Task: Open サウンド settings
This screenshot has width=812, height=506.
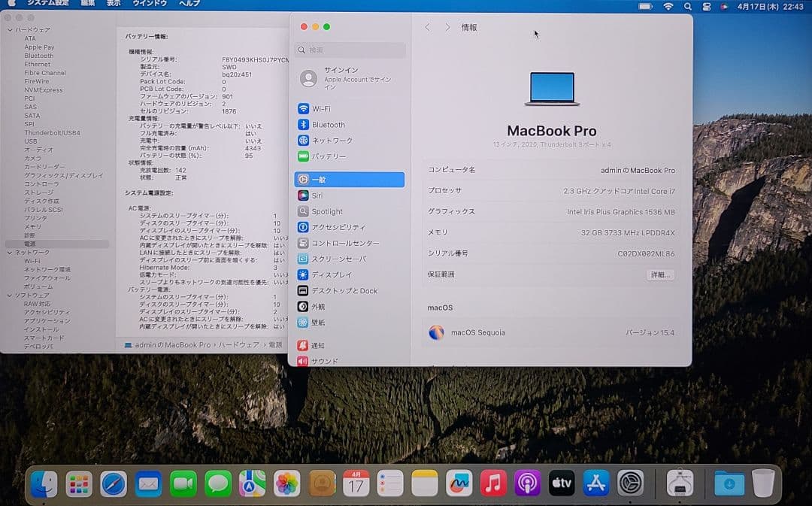Action: pyautogui.click(x=325, y=359)
